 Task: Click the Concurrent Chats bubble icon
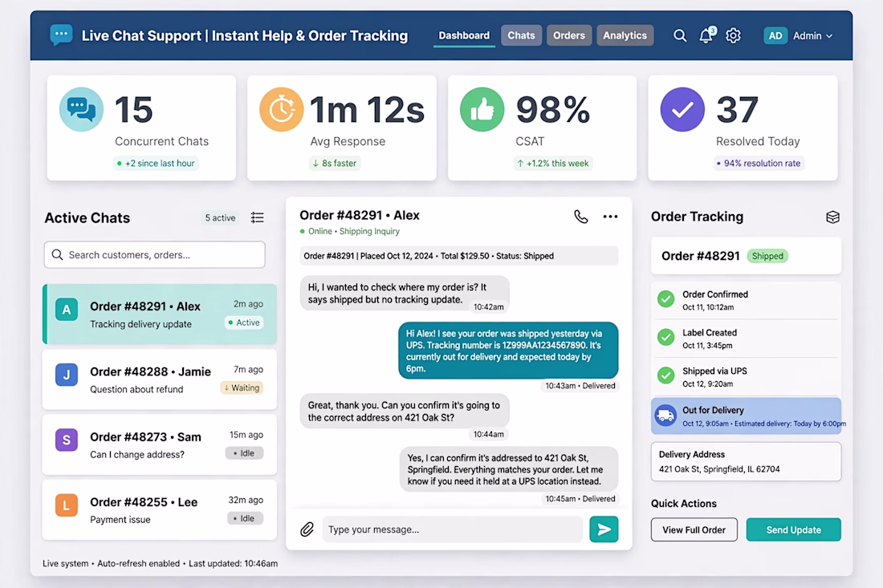(x=82, y=109)
